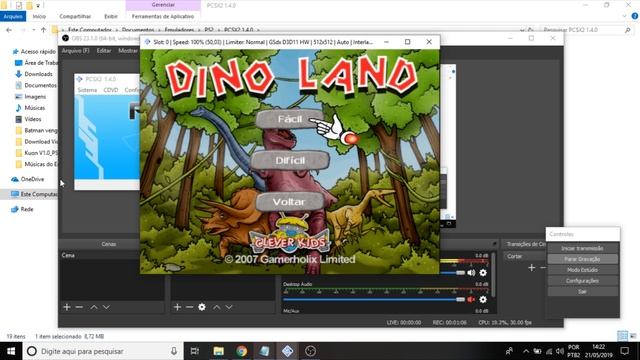Screen dimensions: 640x360
Task: Open OBS Configurações button
Action: coord(582,281)
